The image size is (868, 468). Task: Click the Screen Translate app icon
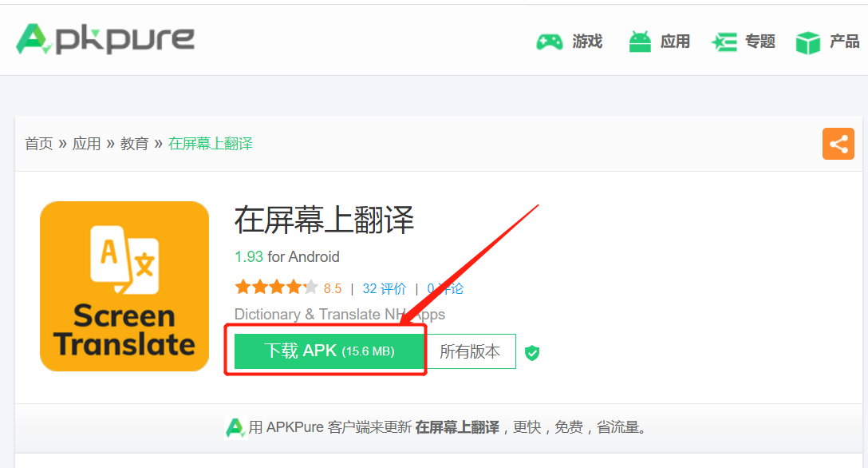[x=124, y=287]
